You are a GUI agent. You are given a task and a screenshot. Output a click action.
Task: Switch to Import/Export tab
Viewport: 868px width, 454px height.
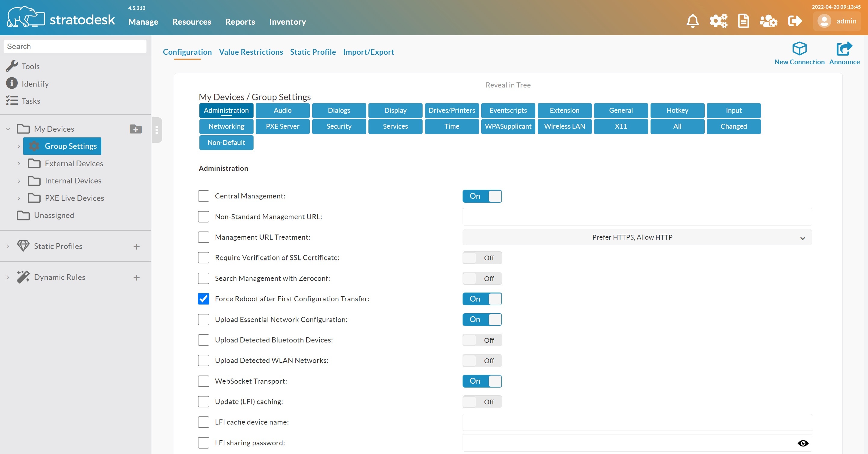click(x=368, y=52)
